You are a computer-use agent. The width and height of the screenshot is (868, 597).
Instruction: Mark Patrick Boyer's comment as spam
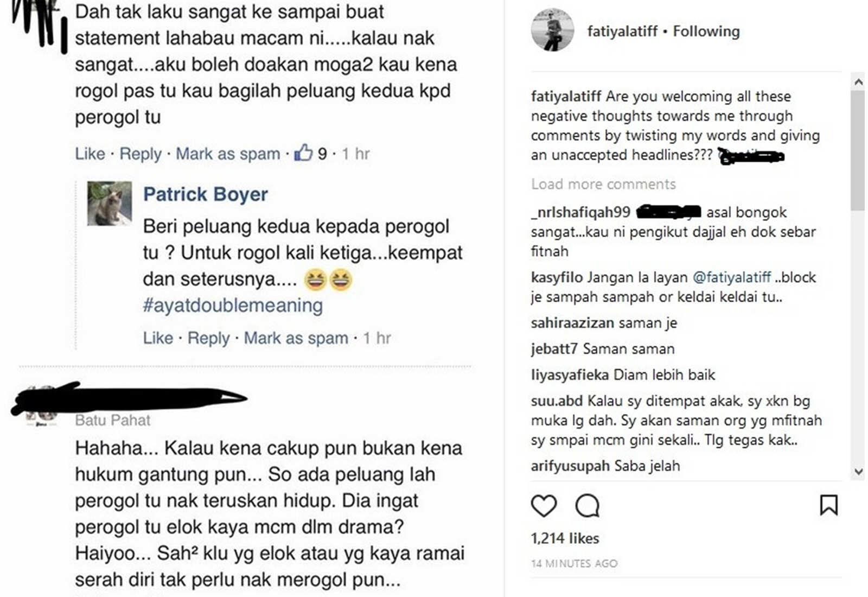coord(296,338)
